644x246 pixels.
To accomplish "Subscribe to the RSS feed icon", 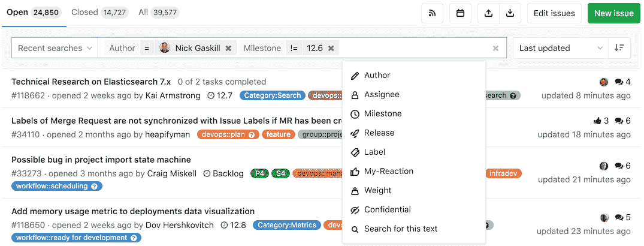I will [432, 13].
